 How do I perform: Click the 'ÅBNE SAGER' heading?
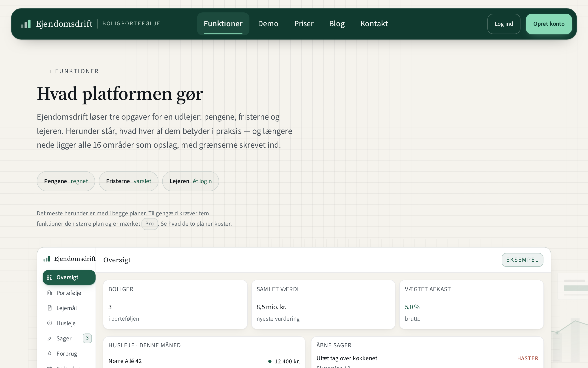click(334, 345)
